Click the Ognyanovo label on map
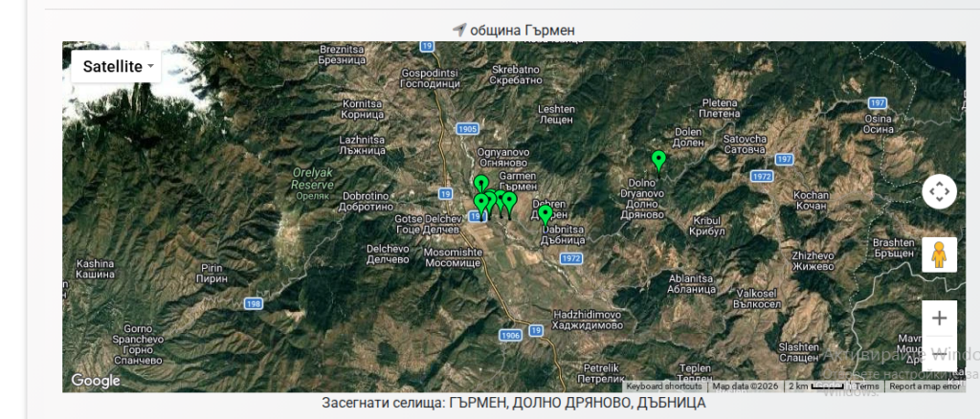Image resolution: width=980 pixels, height=419 pixels. (x=503, y=157)
